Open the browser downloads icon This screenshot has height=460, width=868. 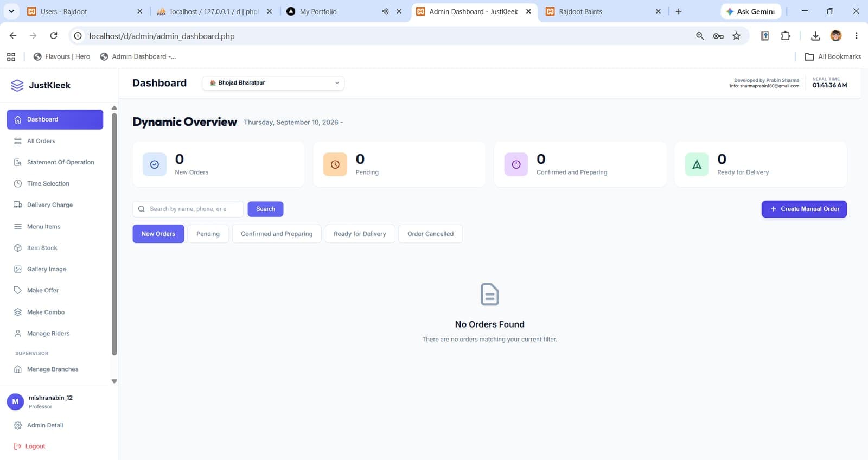click(x=815, y=36)
